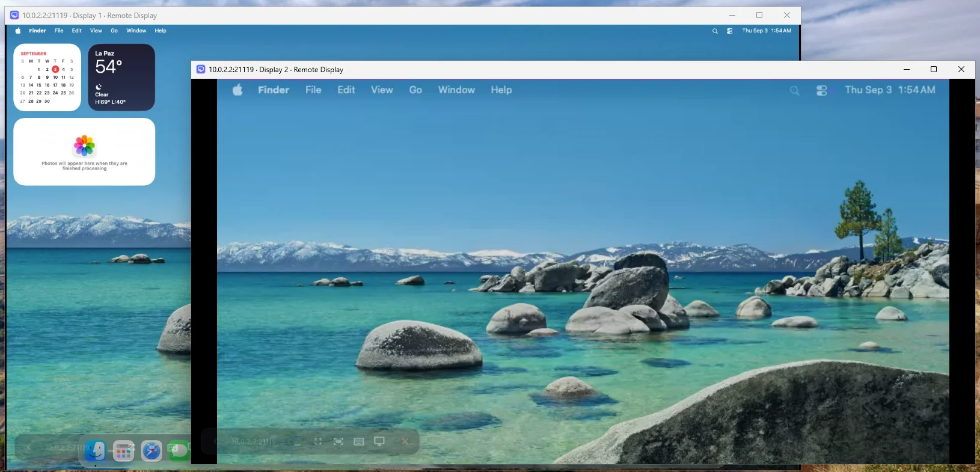The width and height of the screenshot is (980, 472).
Task: Open Go menu in Display 2
Action: pyautogui.click(x=415, y=90)
